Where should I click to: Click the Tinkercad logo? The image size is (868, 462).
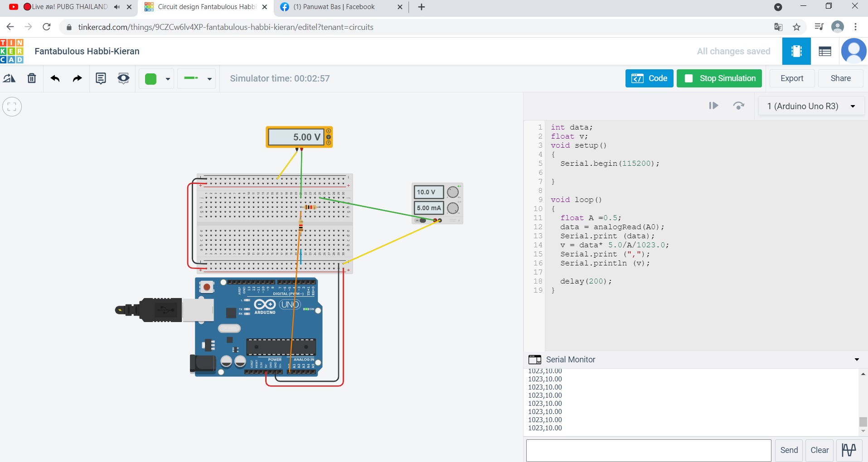[12, 51]
